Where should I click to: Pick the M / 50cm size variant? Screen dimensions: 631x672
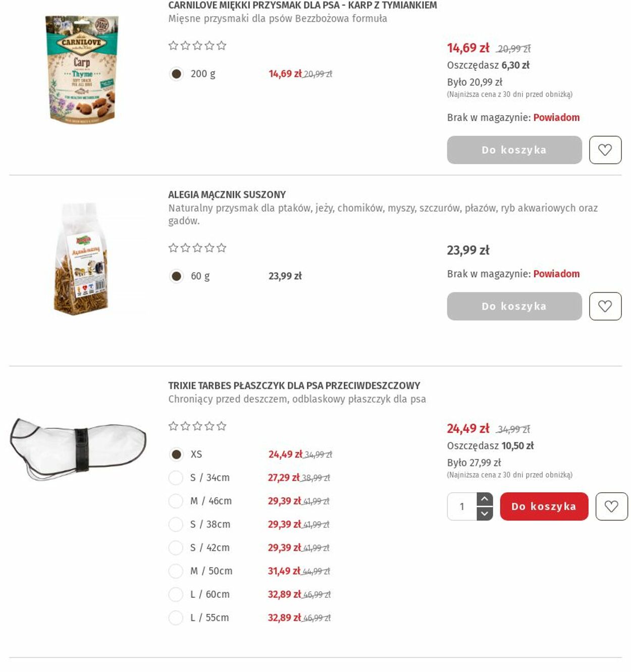click(176, 571)
